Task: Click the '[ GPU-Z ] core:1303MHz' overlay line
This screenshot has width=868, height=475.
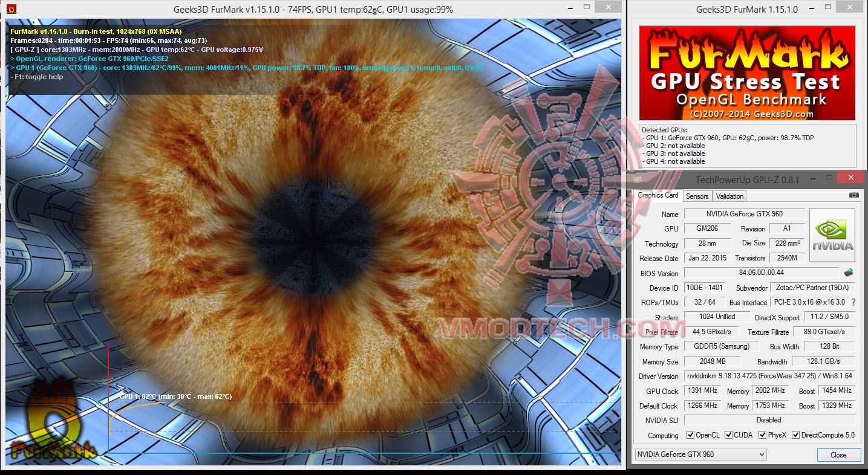Action: 137,50
